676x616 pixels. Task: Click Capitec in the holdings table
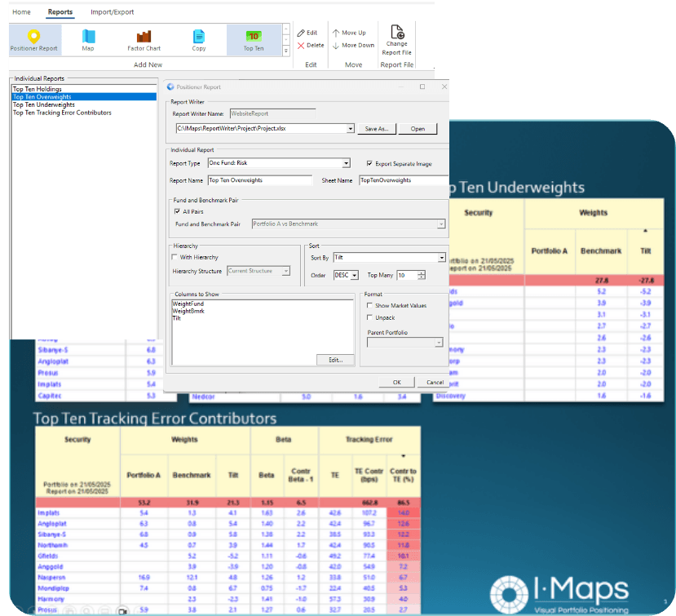pos(50,396)
